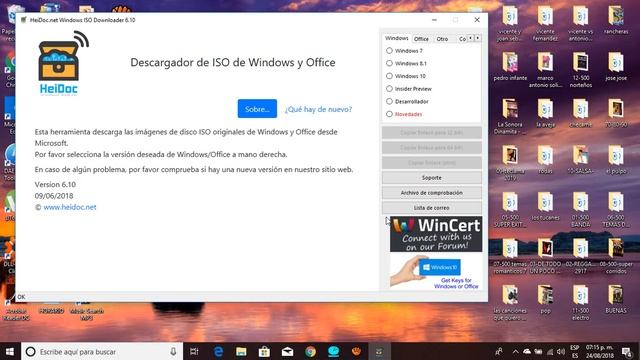Select the pedro infante desktop folder
This screenshot has height=360, width=640.
click(510, 67)
